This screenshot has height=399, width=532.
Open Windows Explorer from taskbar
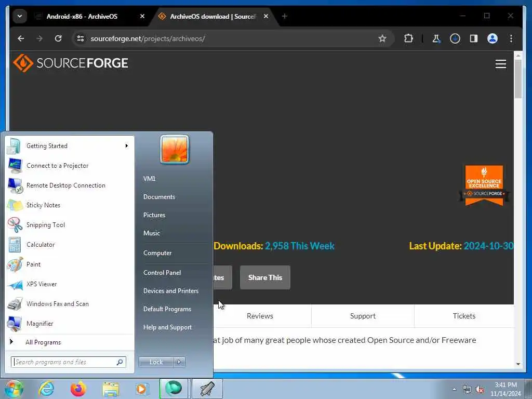(x=111, y=390)
